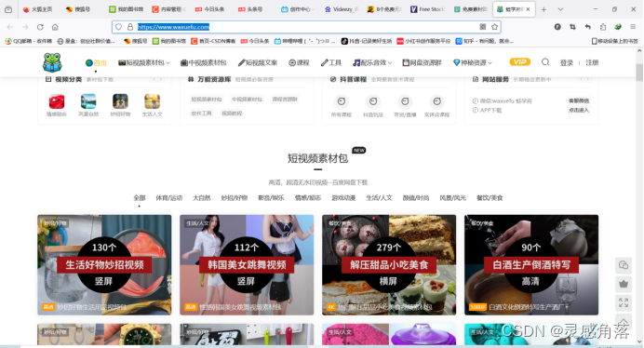Click the 登录 login link
Viewport: 644px width, 348px height.
567,63
